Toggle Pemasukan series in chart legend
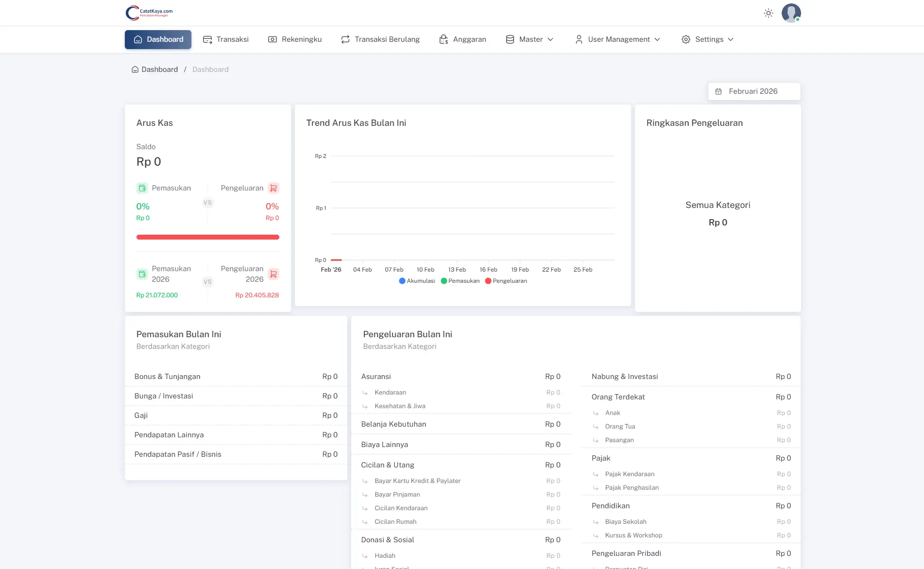Screen dimensions: 924x569 tap(460, 281)
